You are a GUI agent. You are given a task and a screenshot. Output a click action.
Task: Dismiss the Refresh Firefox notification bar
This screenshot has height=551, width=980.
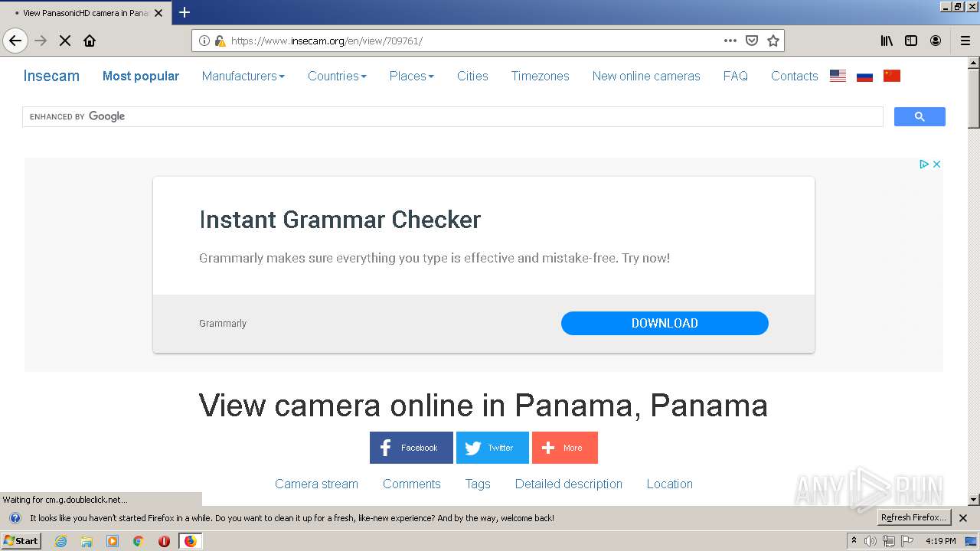(x=963, y=518)
